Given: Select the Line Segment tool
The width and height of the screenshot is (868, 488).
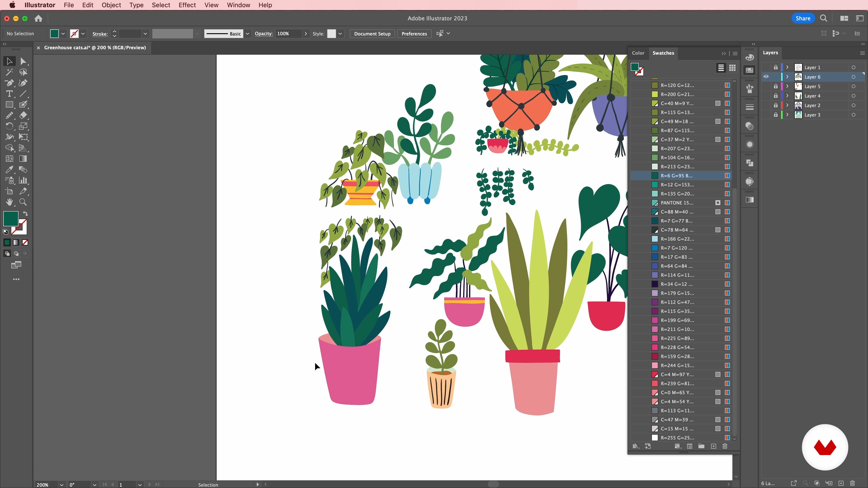Looking at the screenshot, I should coord(23,94).
